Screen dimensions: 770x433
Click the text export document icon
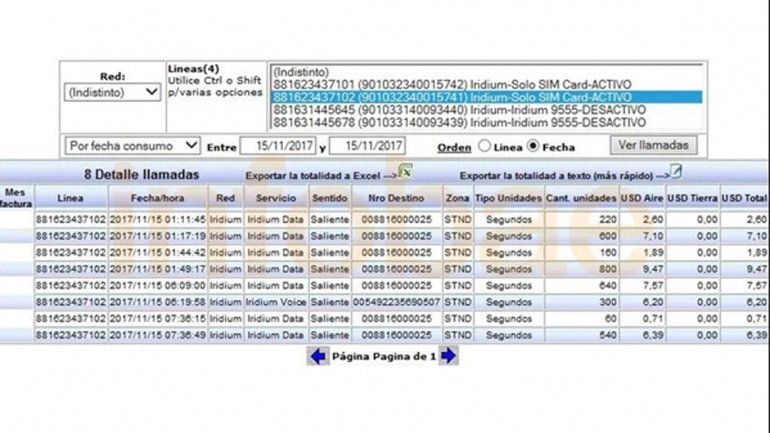coord(675,171)
